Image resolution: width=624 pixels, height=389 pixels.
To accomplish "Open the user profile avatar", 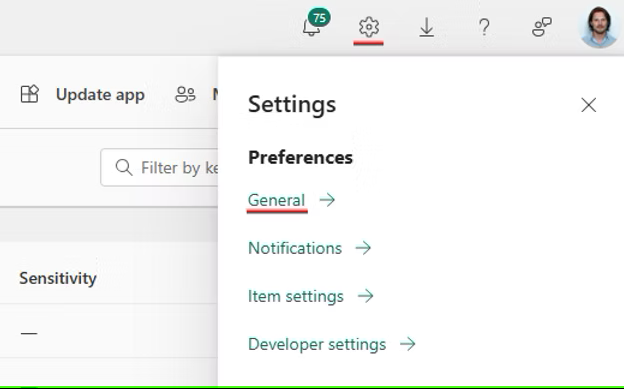I will coord(599,27).
